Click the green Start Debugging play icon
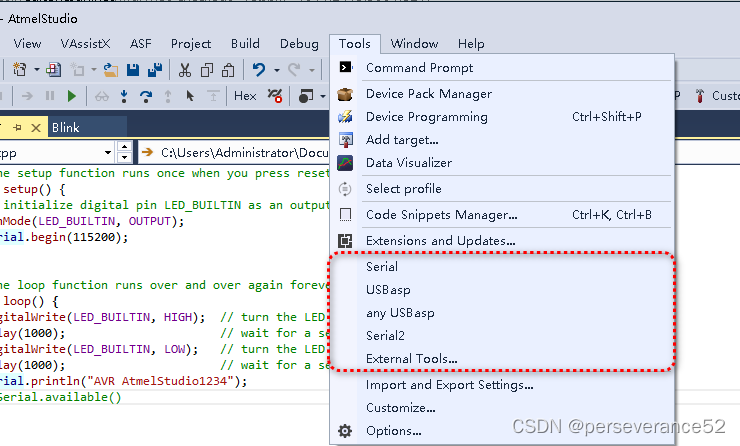Image resolution: width=740 pixels, height=446 pixels. (x=72, y=96)
